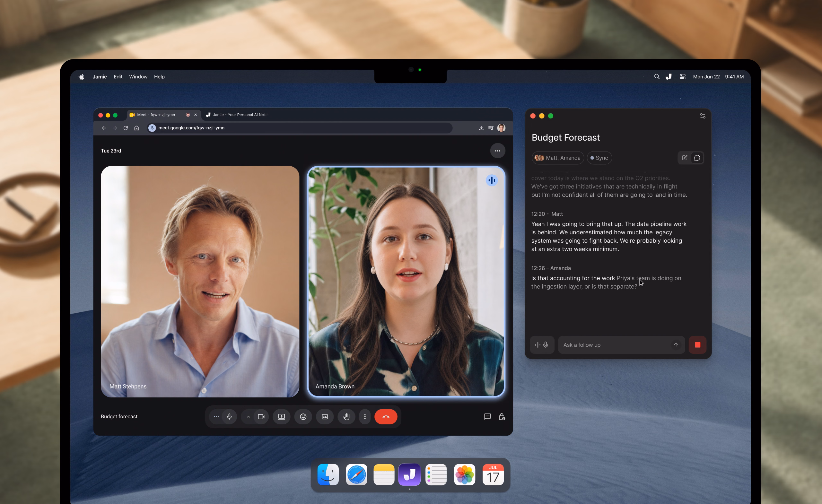Go back in the browser

(x=104, y=128)
